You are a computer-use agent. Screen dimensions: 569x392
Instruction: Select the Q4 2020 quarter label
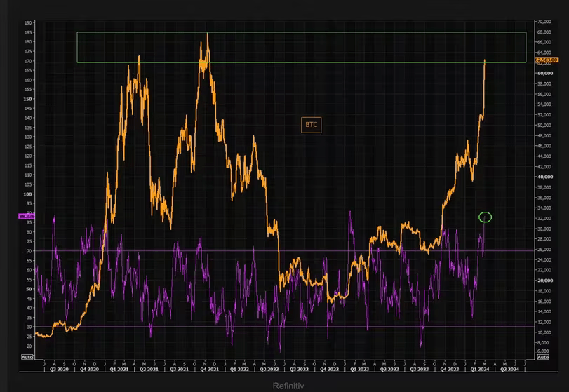pos(89,369)
